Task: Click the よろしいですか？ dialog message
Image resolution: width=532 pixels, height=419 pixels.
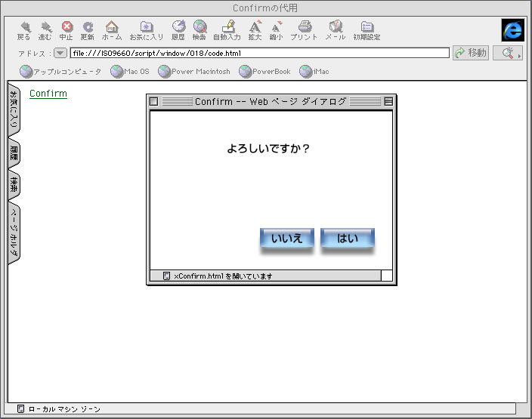Action: (268, 149)
